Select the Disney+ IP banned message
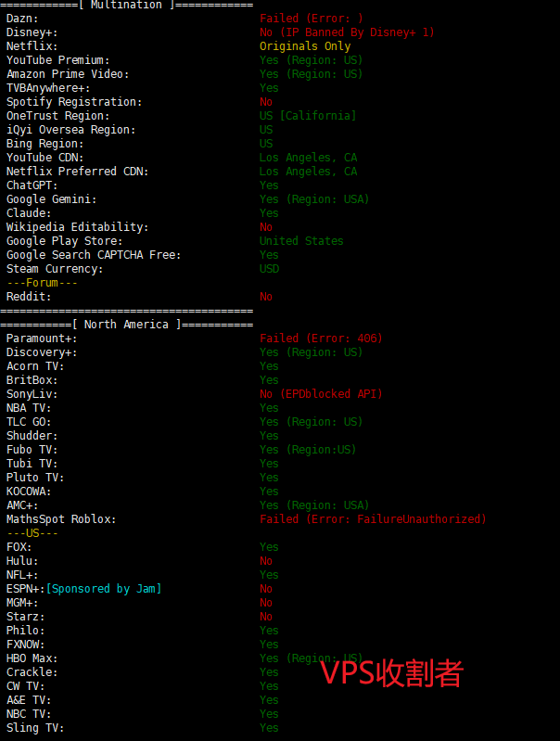 point(347,32)
